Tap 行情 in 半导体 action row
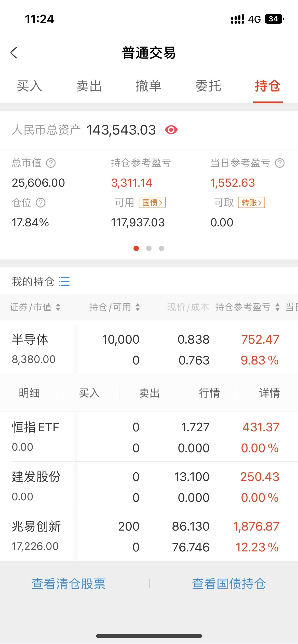Screen dimensions: 298x644 tap(209, 393)
